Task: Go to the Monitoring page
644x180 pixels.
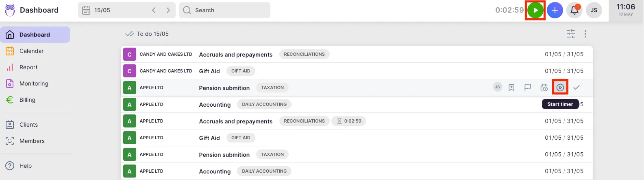Action: click(x=34, y=83)
